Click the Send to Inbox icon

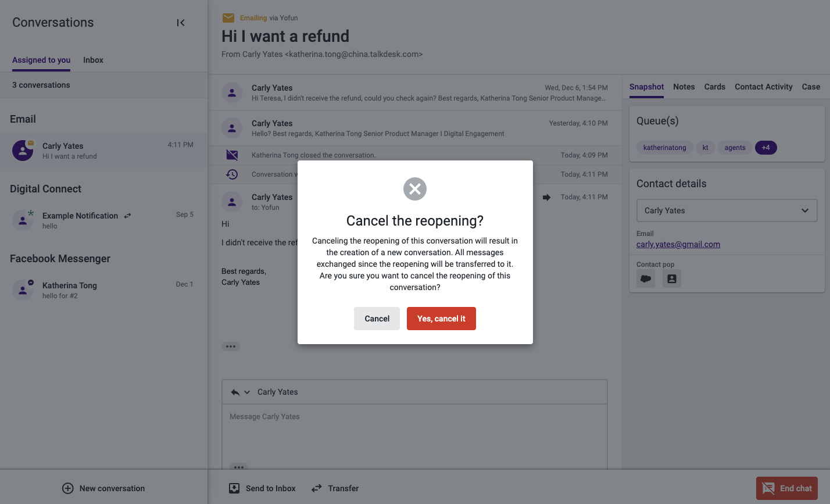coord(234,488)
